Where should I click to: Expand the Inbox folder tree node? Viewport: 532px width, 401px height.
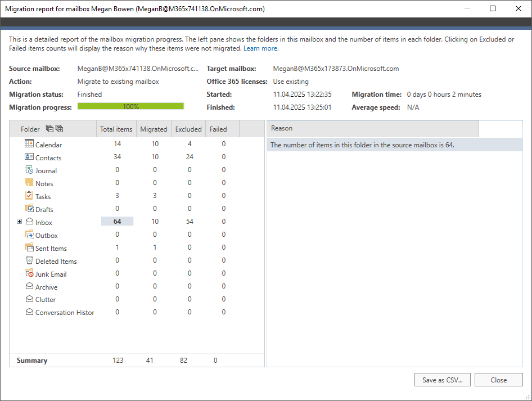(20, 222)
